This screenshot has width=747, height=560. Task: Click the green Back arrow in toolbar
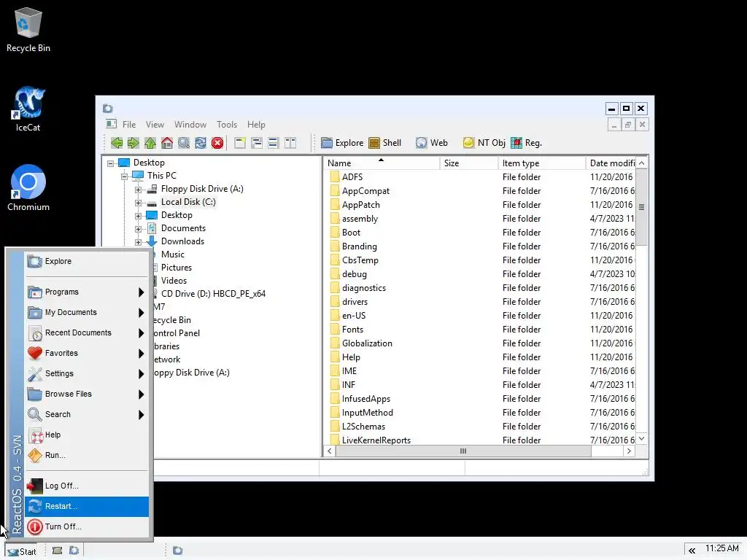(x=116, y=143)
